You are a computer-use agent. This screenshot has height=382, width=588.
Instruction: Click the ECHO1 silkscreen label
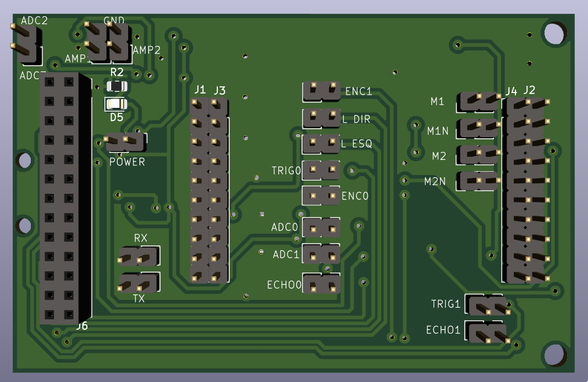(443, 330)
